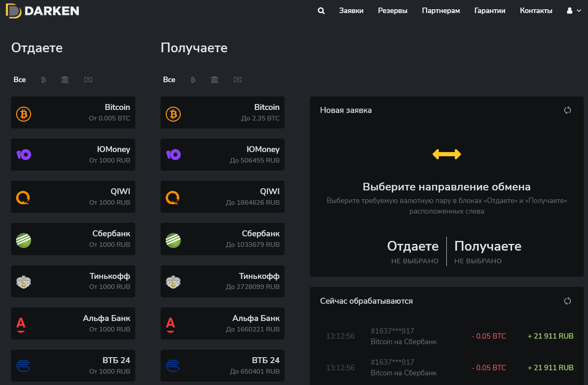Click the red Альфа Банк logo in Отдаете
The width and height of the screenshot is (588, 385).
pos(21,325)
